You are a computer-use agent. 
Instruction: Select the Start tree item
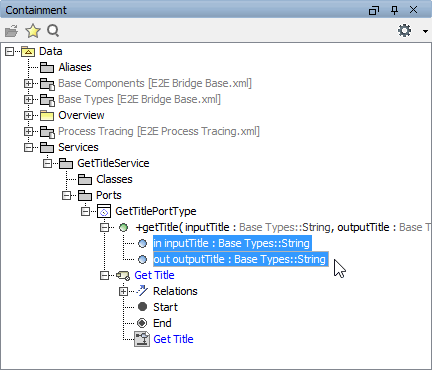(x=165, y=307)
